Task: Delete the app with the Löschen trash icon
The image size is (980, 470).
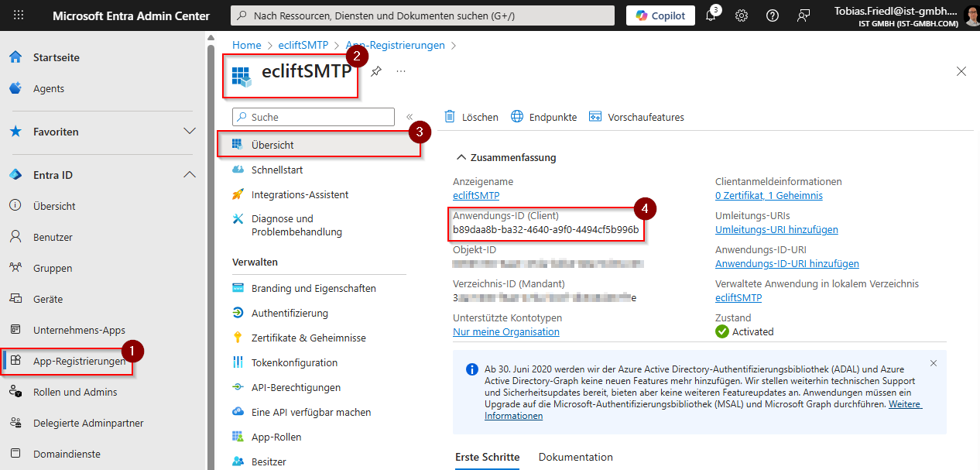Action: [471, 117]
